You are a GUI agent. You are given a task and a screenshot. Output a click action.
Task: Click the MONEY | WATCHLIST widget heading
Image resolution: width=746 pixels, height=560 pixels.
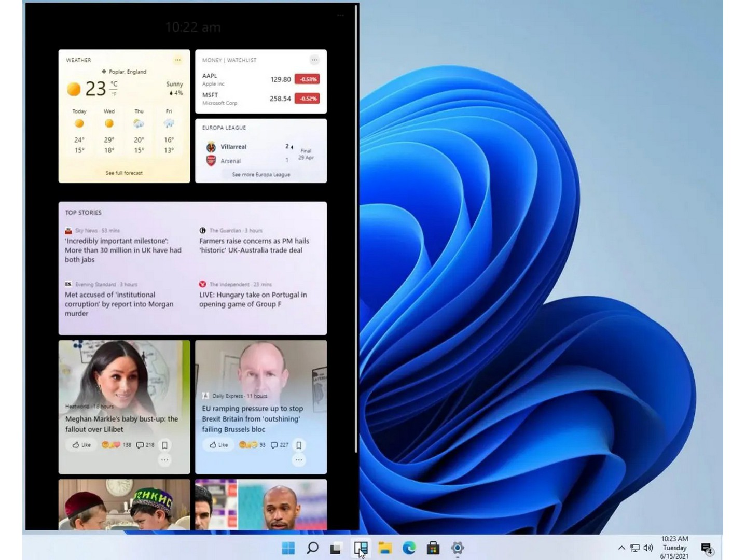pyautogui.click(x=229, y=60)
